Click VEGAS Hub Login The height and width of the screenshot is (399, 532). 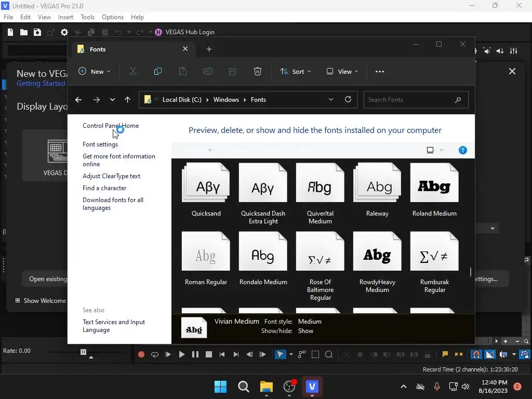coord(185,32)
